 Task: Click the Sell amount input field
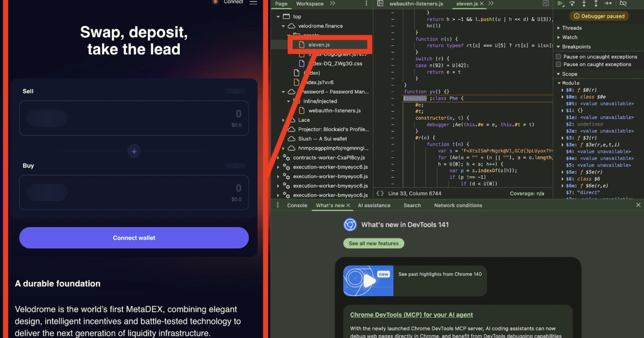(x=134, y=118)
